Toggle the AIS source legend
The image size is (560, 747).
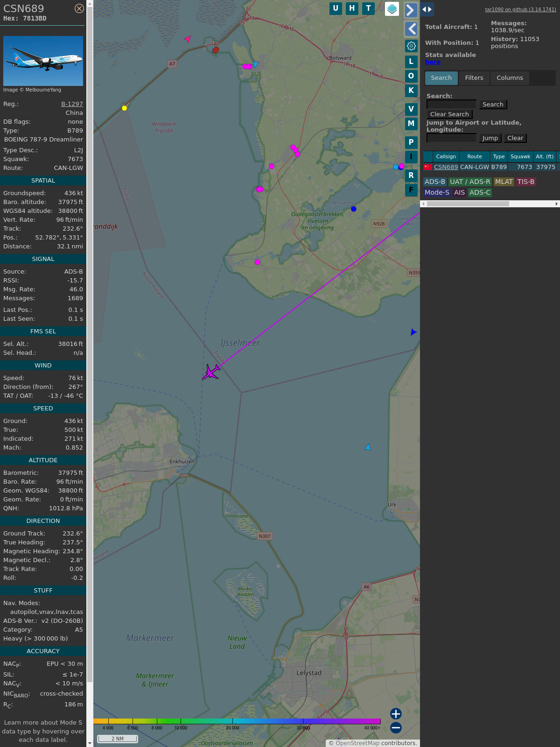[x=460, y=192]
